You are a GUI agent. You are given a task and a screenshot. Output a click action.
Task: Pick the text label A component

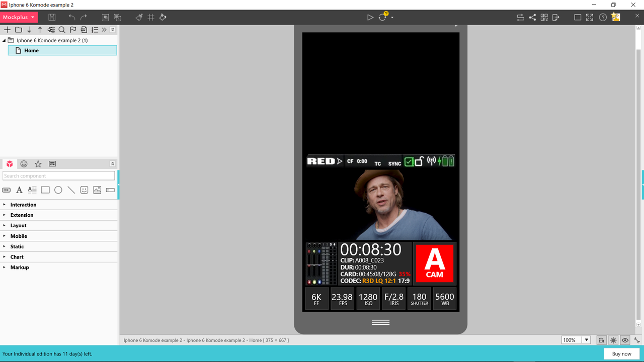(19, 190)
